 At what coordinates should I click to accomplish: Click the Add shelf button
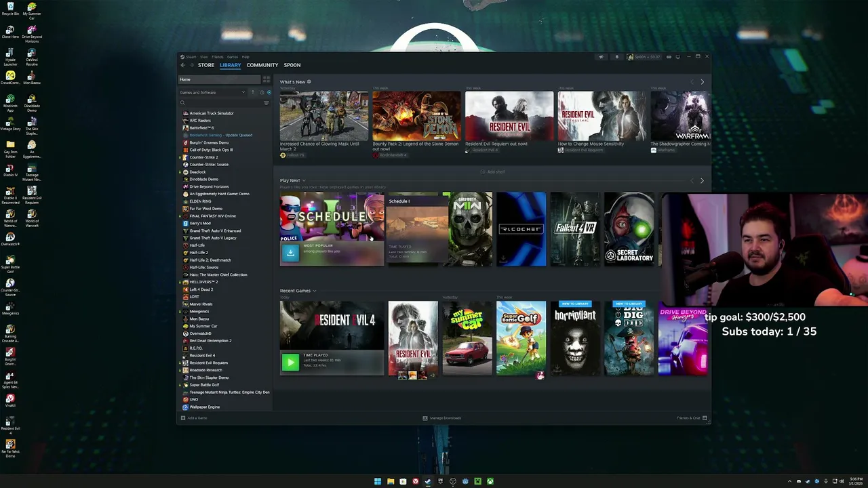tap(493, 172)
